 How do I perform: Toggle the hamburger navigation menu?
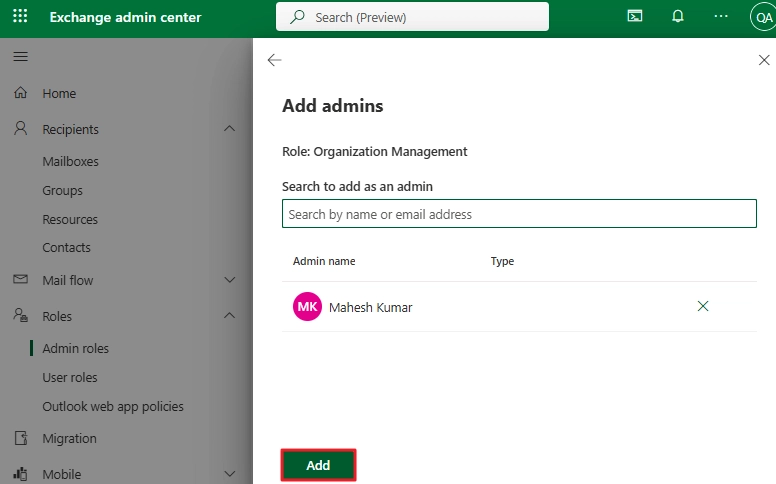[x=20, y=56]
